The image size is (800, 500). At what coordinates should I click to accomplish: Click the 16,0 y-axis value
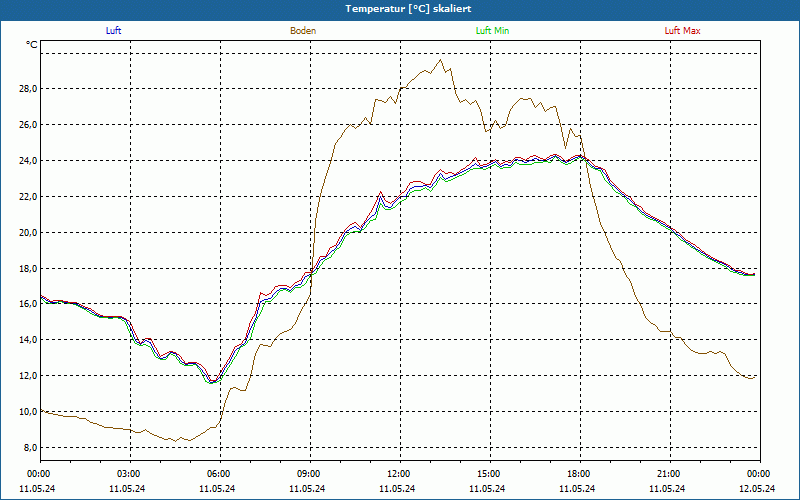tap(28, 304)
